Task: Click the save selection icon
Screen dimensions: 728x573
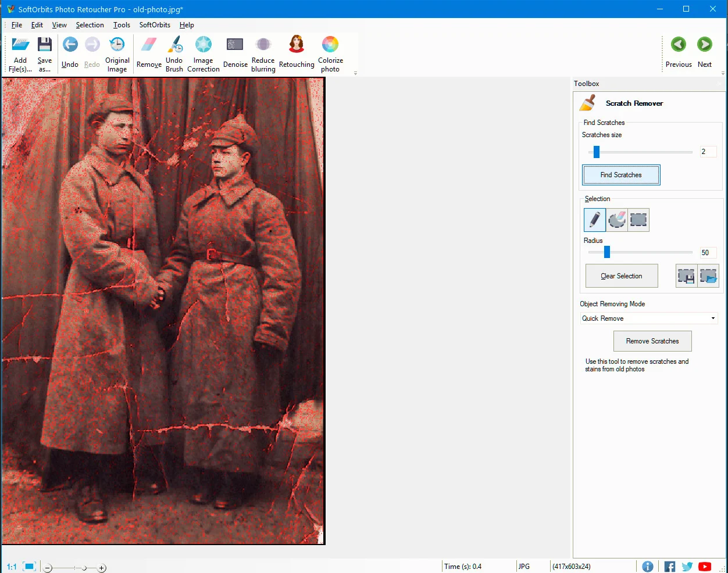Action: tap(686, 275)
